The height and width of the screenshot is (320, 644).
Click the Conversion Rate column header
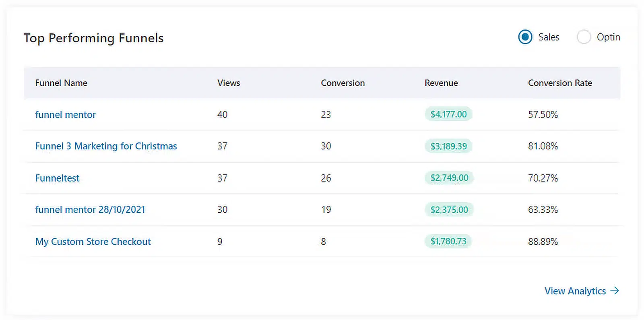point(560,83)
